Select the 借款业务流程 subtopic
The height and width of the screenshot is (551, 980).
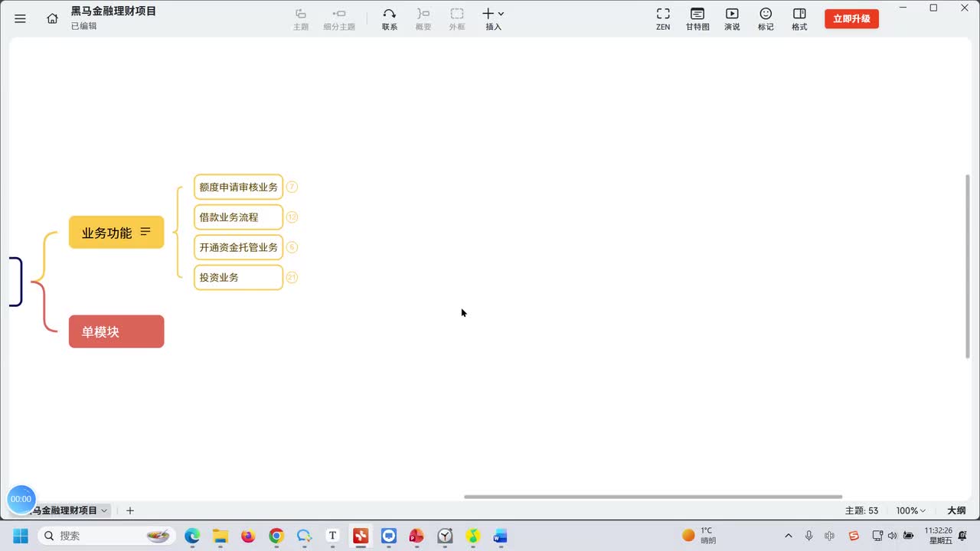coord(238,217)
